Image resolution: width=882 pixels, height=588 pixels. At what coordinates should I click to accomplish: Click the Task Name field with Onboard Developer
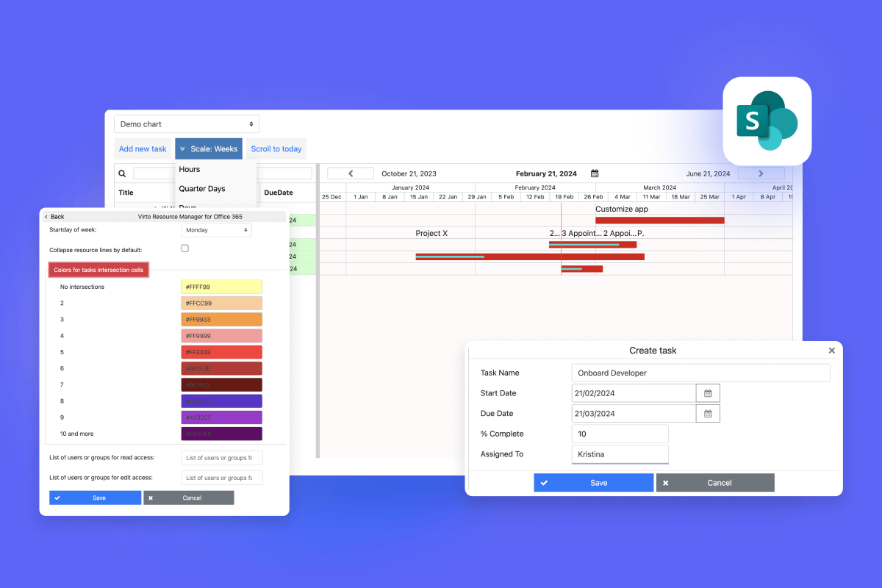tap(701, 373)
